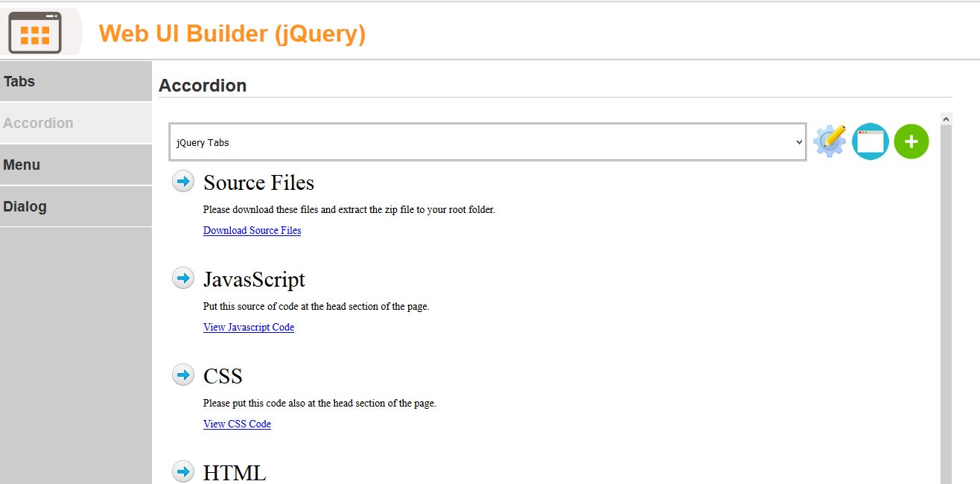Click the blue window preview icon

871,141
